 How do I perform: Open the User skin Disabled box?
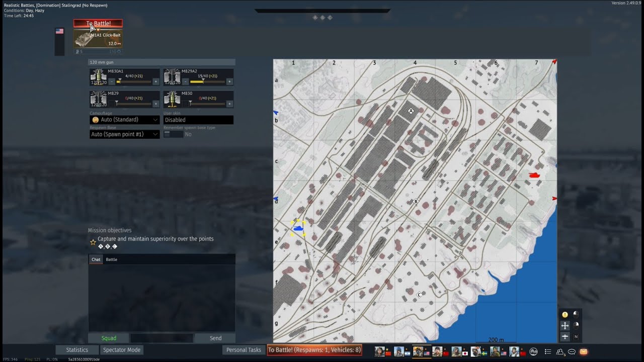click(x=198, y=120)
